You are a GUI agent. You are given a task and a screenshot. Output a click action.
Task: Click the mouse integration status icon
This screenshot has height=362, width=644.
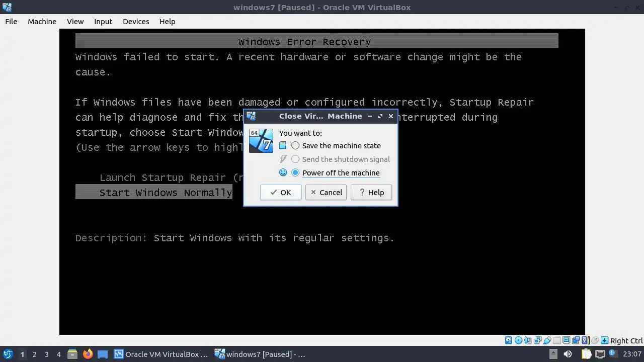tap(595, 340)
